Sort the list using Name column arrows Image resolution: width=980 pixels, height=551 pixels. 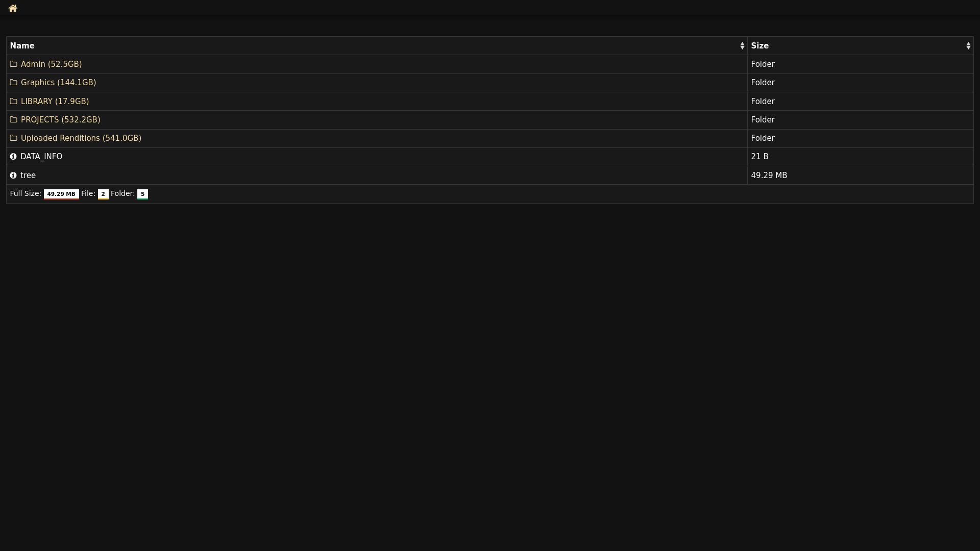coord(742,46)
